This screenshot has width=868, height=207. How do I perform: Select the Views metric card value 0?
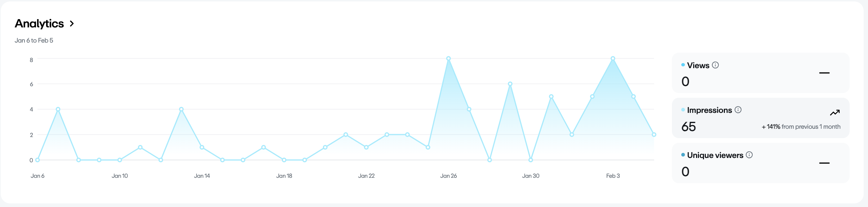(x=685, y=82)
